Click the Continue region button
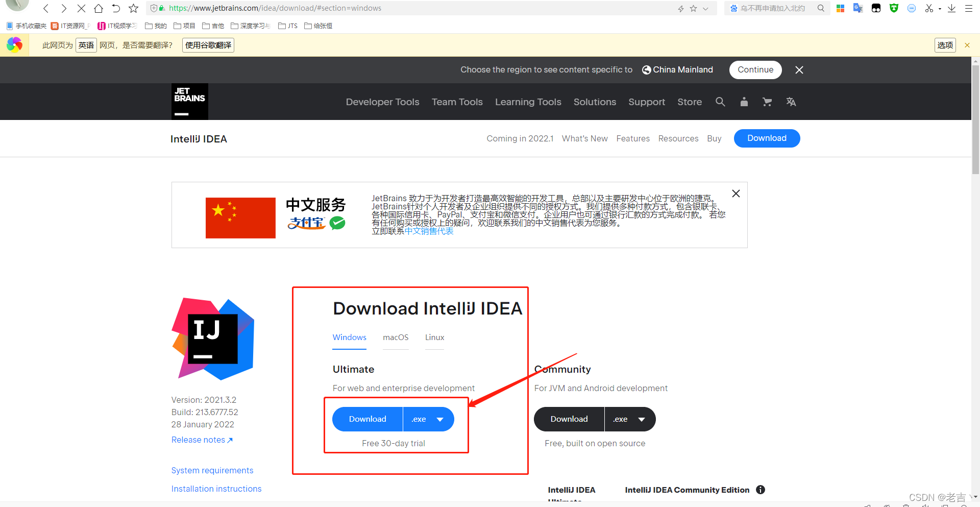980x507 pixels. [x=755, y=69]
